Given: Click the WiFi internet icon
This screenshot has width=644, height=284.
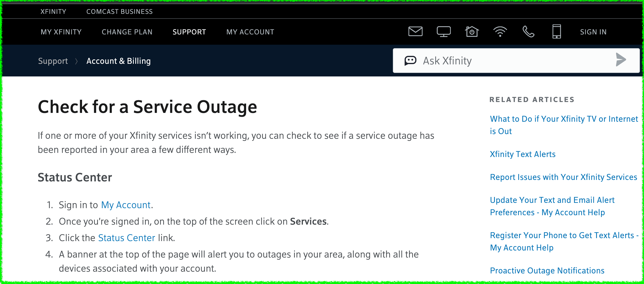Looking at the screenshot, I should 500,32.
